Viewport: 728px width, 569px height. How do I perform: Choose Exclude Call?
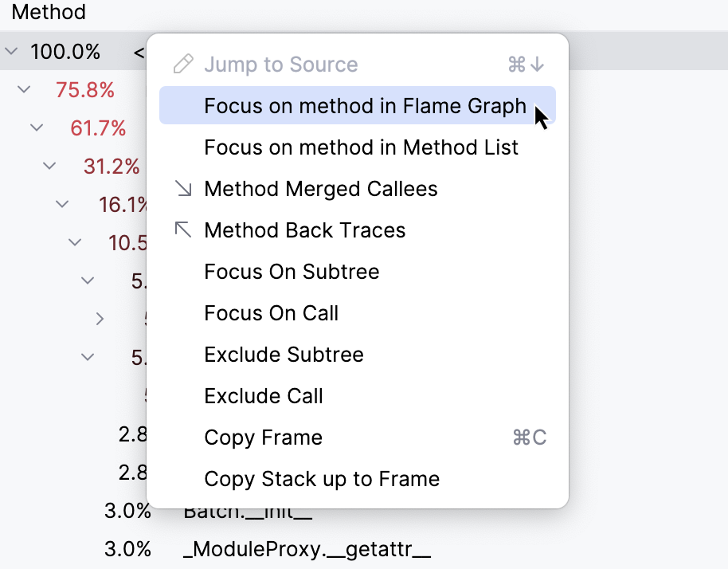tap(264, 396)
